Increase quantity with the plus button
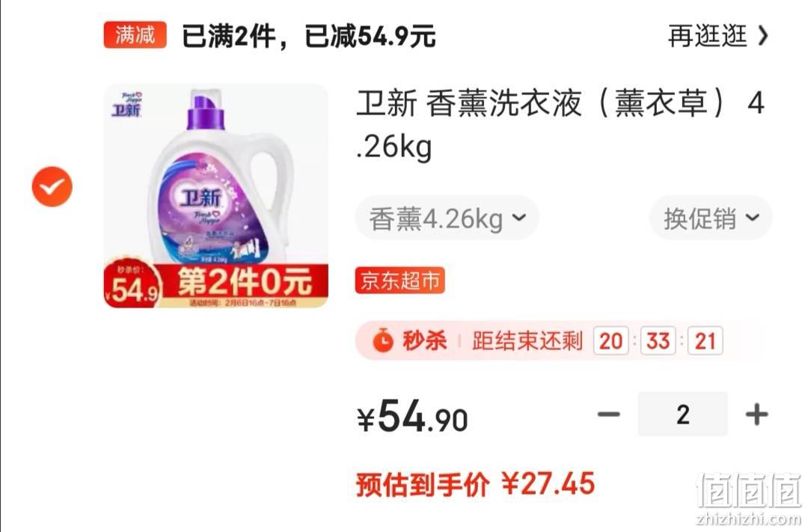Image resolution: width=808 pixels, height=532 pixels. pos(757,414)
